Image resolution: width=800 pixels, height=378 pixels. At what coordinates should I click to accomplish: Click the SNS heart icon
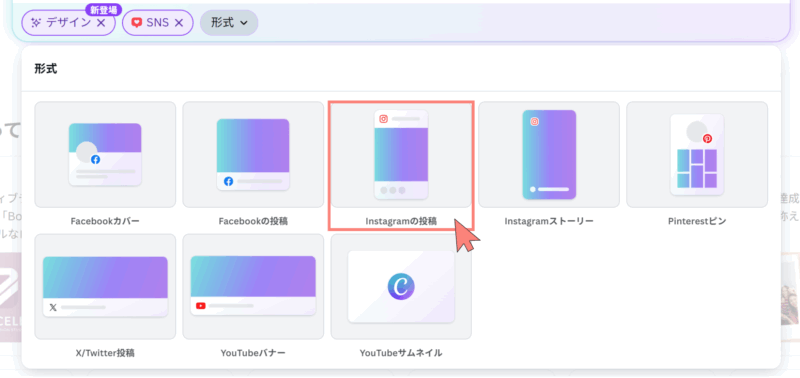point(136,22)
